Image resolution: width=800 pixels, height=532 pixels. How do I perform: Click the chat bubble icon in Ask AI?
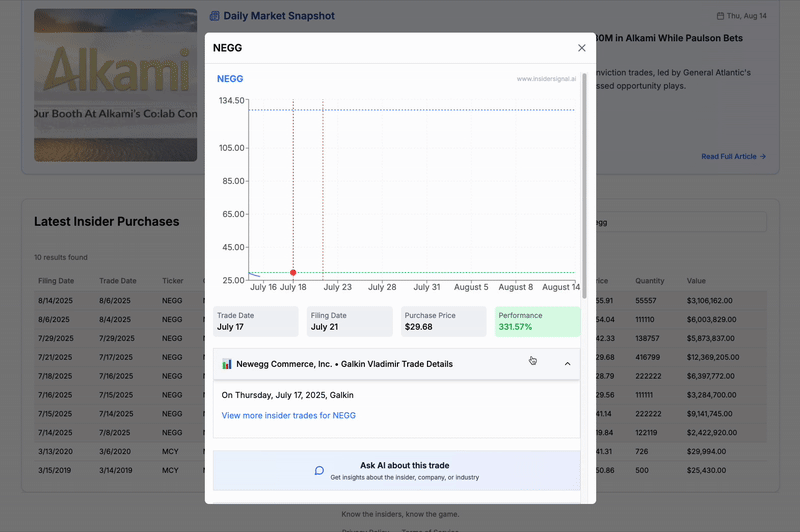pyautogui.click(x=319, y=470)
